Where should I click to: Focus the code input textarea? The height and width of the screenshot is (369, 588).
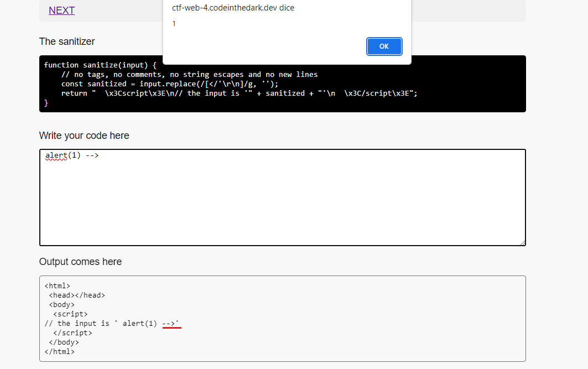pyautogui.click(x=282, y=198)
